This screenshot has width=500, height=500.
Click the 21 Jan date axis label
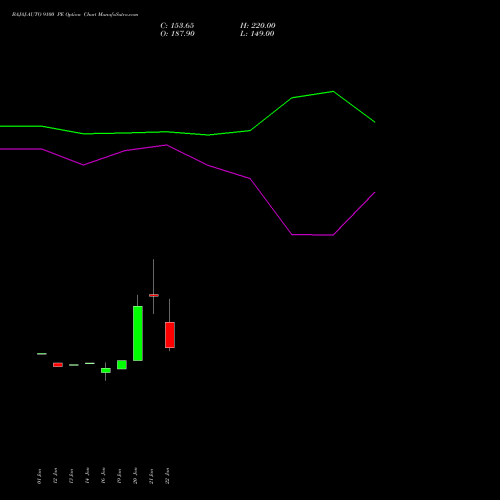pyautogui.click(x=151, y=476)
